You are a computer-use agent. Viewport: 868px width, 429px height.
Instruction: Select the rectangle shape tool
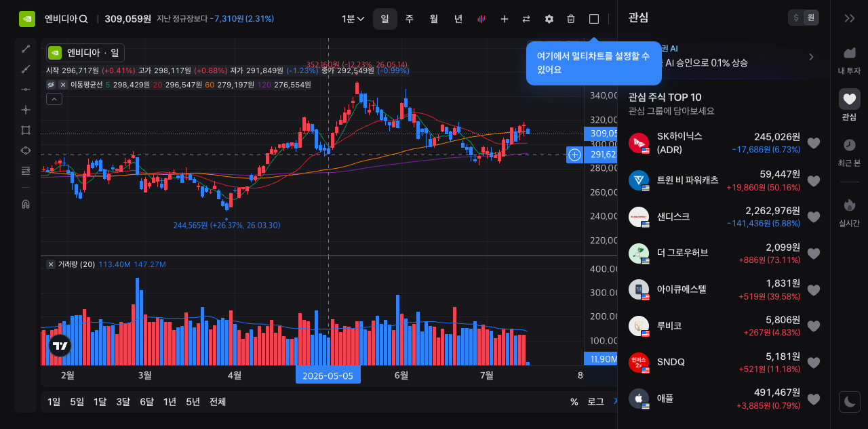click(x=26, y=130)
